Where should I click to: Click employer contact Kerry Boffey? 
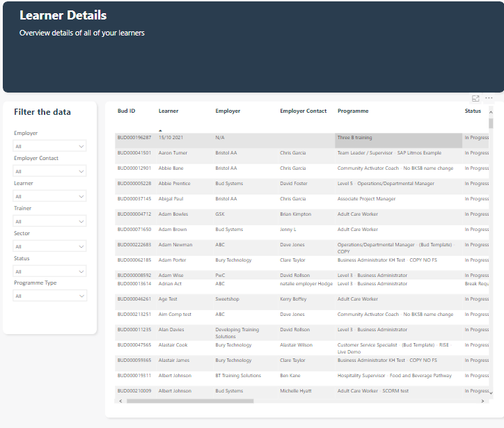coord(293,299)
